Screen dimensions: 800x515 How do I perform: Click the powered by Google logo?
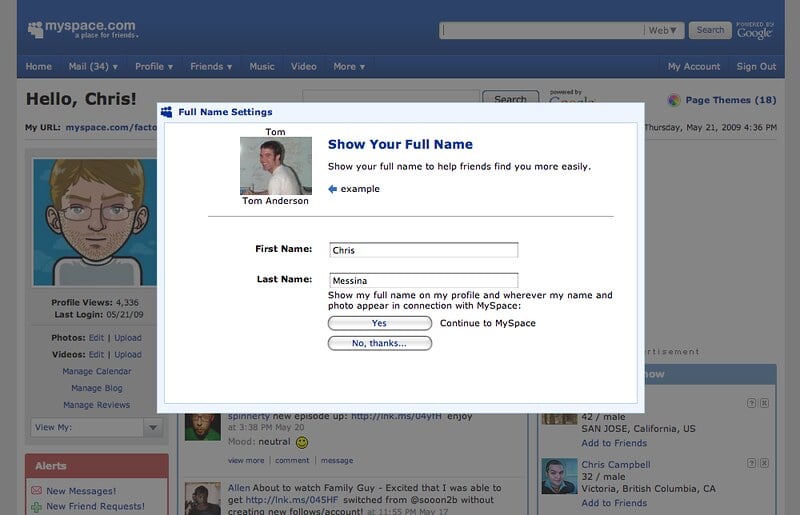click(755, 31)
